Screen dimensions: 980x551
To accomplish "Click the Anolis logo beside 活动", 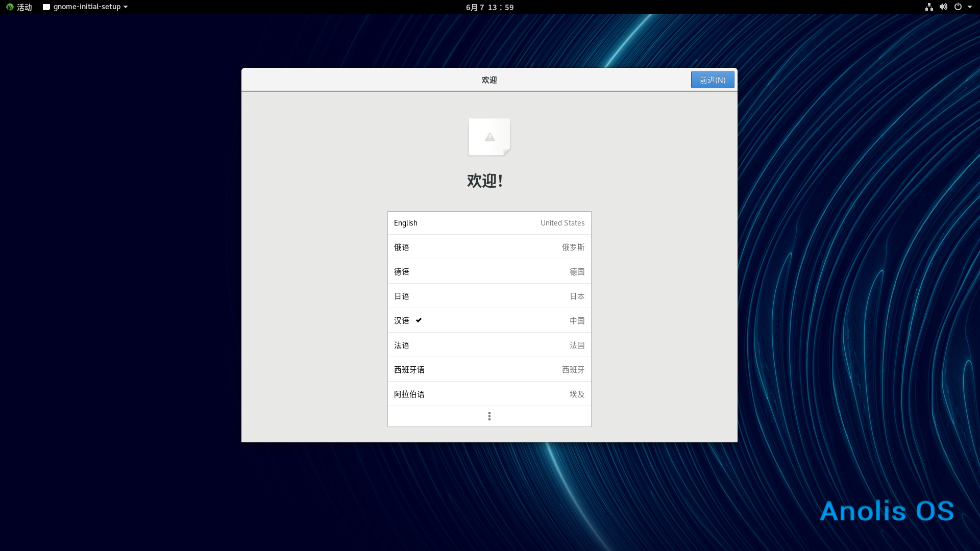I will (10, 7).
